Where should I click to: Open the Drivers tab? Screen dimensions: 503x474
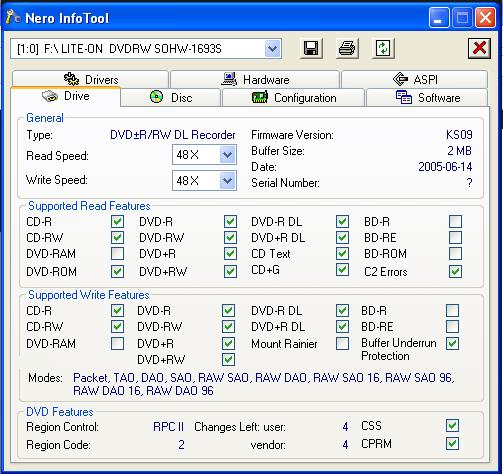(90, 79)
